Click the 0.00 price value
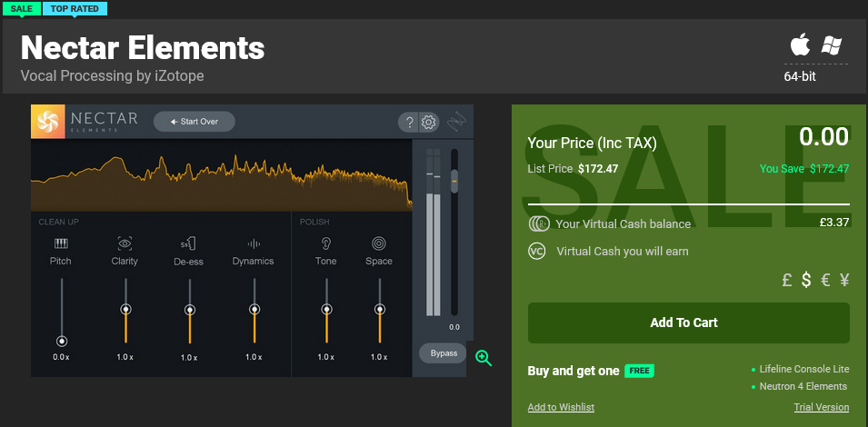 tap(823, 136)
